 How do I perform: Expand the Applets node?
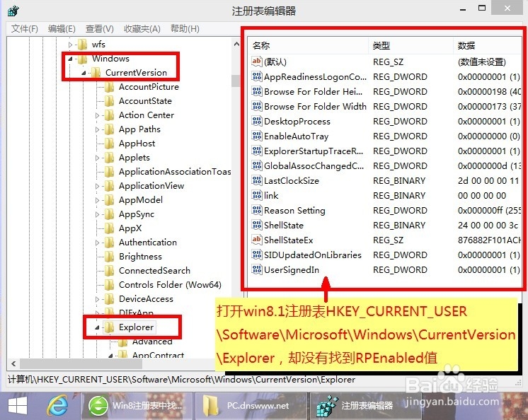[x=97, y=158]
